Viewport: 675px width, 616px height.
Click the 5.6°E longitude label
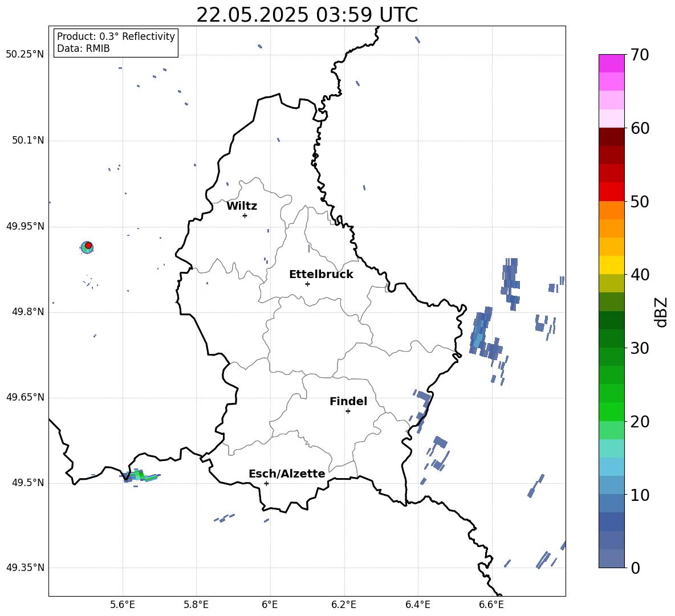click(123, 605)
